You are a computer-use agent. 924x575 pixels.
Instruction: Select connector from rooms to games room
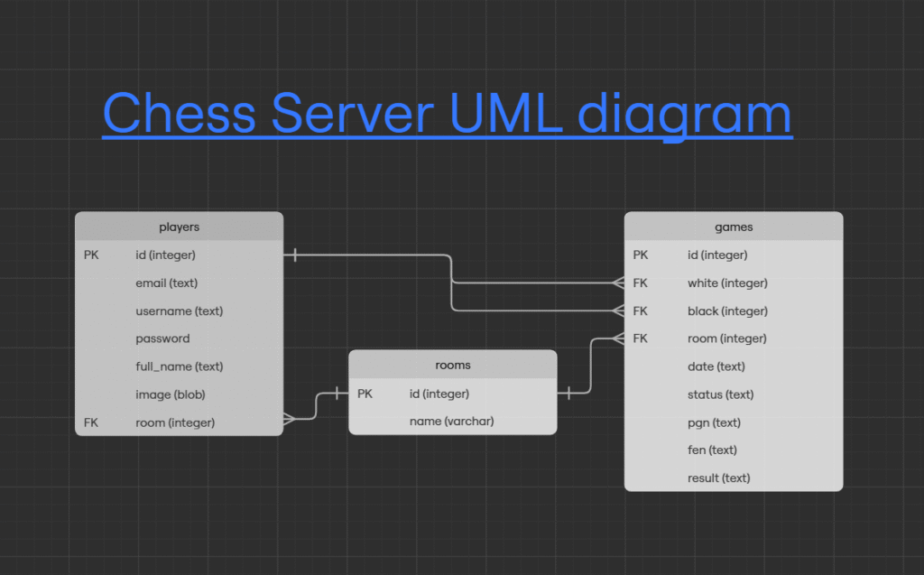[590, 366]
